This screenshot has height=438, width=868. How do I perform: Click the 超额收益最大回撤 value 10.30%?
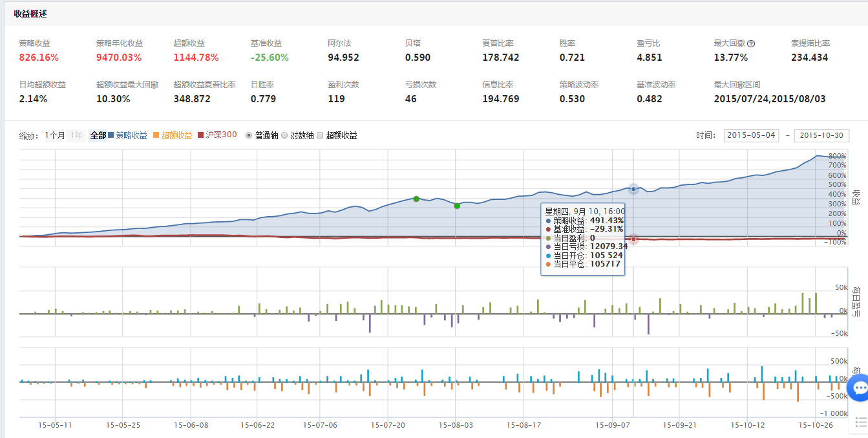pyautogui.click(x=113, y=99)
